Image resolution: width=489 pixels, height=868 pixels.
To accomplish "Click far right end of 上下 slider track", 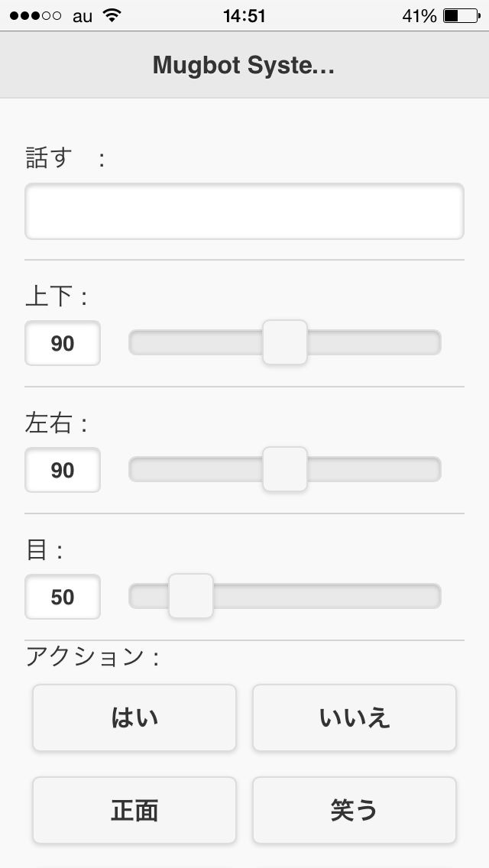I will [434, 342].
